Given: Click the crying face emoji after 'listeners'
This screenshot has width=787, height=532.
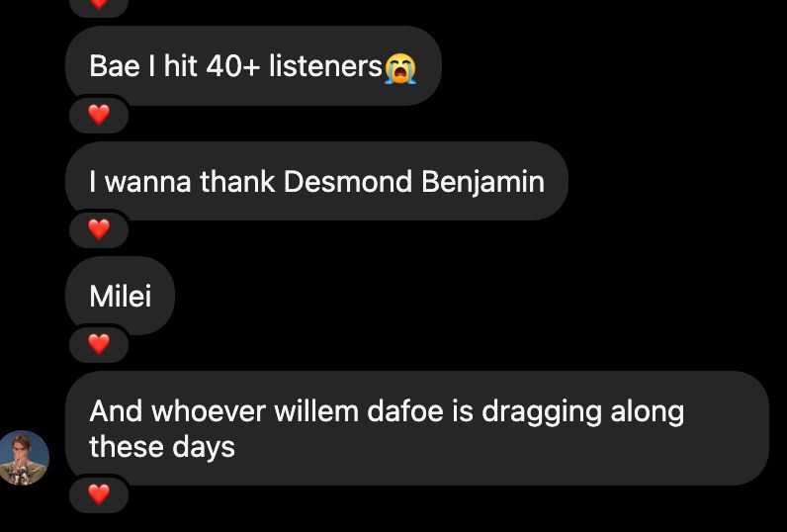Looking at the screenshot, I should coord(400,69).
